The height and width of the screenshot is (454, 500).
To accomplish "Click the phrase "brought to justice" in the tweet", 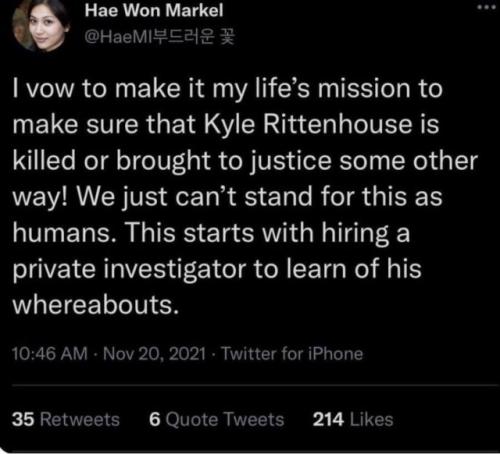I will coord(224,162).
